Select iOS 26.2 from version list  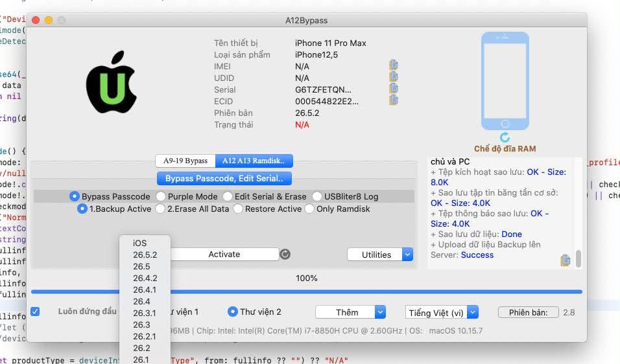click(145, 348)
